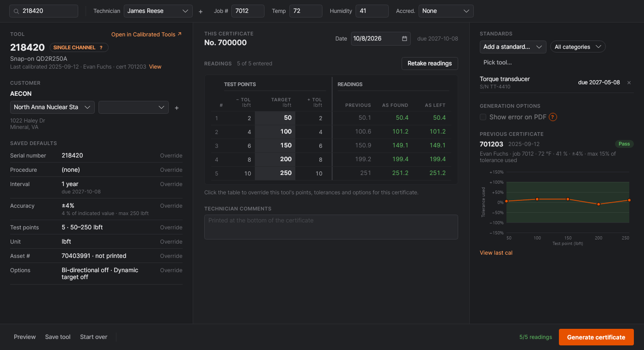Click Preview in bottom bar
644x350 pixels.
click(x=25, y=337)
